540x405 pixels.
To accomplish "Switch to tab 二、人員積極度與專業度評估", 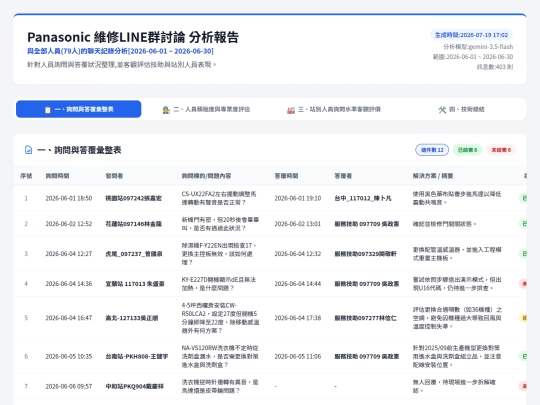I will (x=206, y=109).
